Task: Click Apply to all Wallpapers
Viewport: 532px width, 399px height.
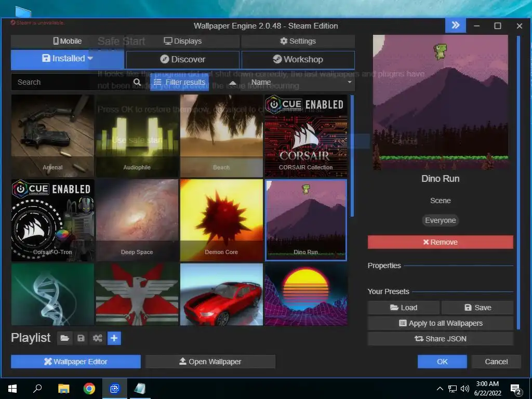Action: point(441,323)
